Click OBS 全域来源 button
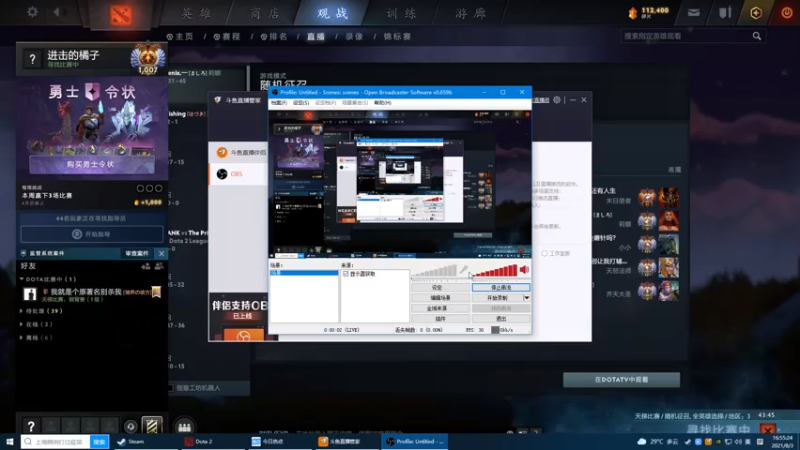This screenshot has width=800, height=450. coord(440,308)
